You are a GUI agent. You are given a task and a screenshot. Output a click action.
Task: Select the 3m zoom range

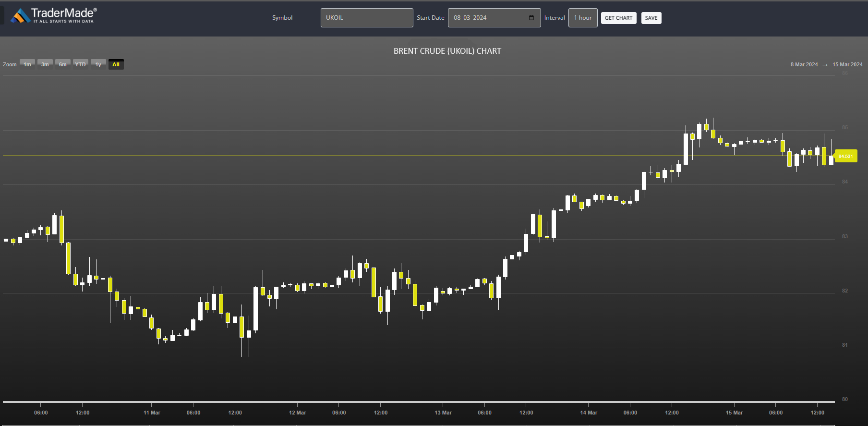click(45, 64)
